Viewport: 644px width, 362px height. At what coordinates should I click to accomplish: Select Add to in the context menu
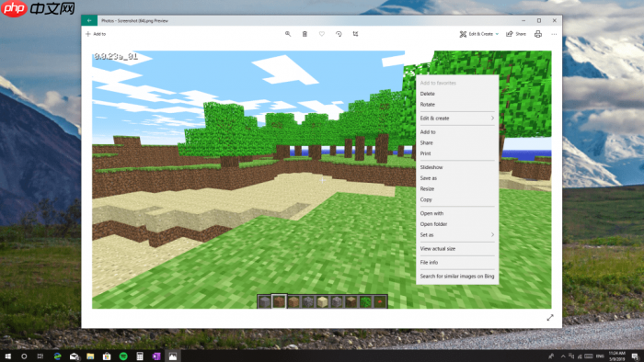click(x=457, y=132)
